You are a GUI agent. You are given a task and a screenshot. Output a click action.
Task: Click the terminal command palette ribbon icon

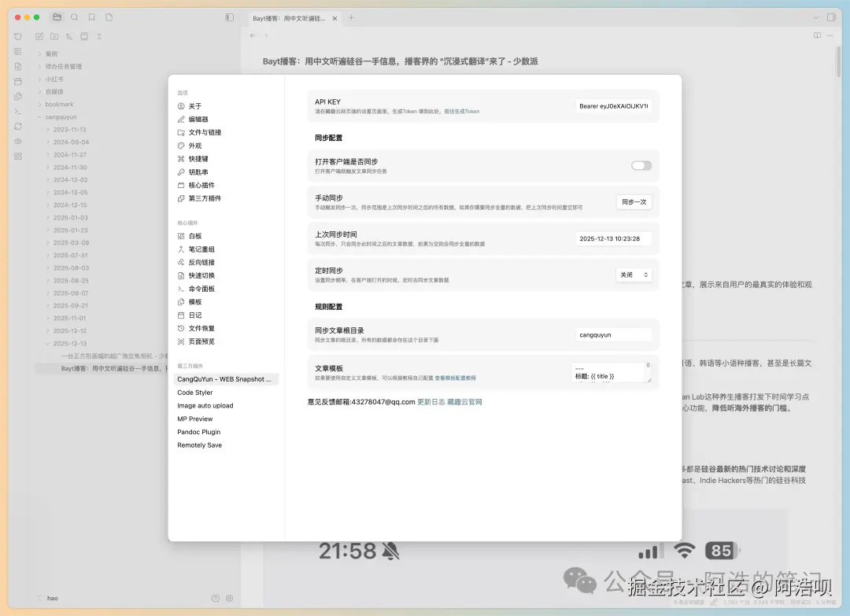coord(18,111)
